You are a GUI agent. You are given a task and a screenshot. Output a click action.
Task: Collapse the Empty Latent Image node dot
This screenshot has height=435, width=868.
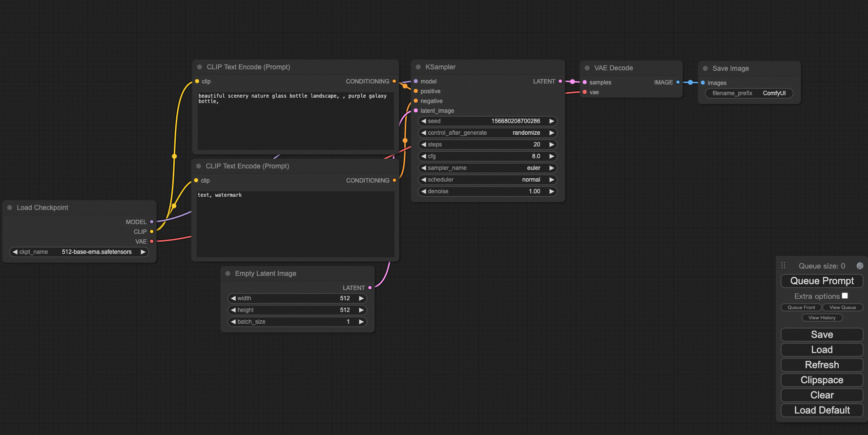(228, 273)
